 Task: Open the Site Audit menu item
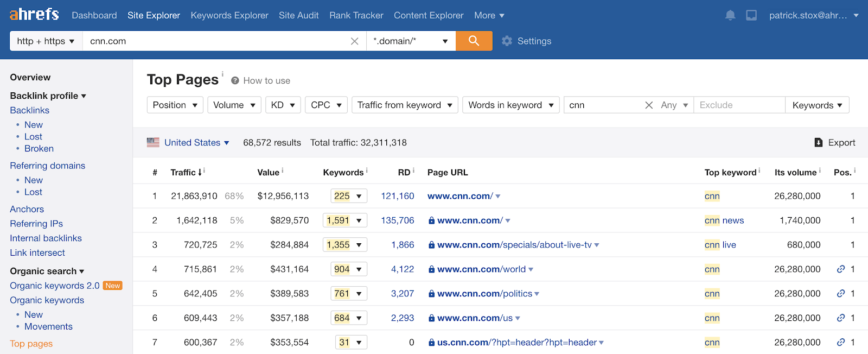(298, 15)
